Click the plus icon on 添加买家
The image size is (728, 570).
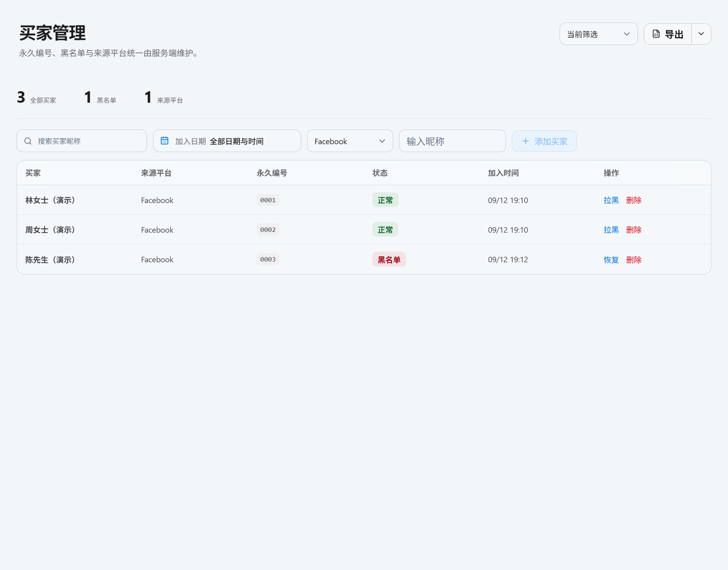coord(526,141)
